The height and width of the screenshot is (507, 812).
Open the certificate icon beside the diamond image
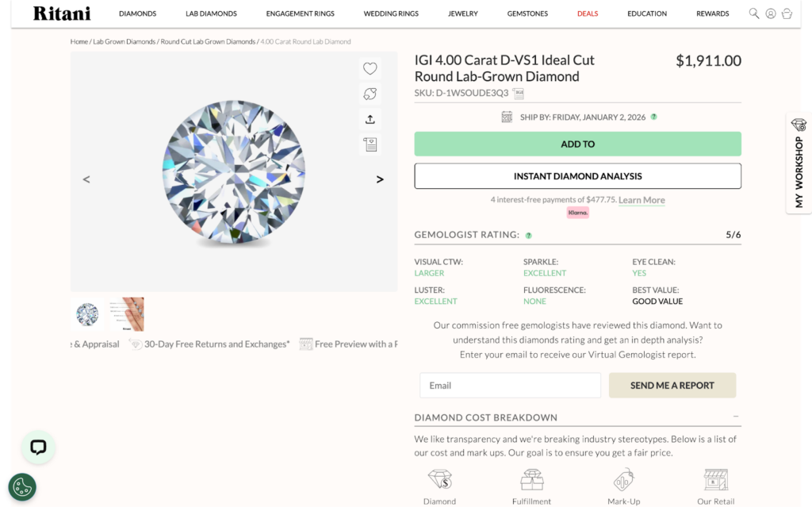tap(370, 144)
